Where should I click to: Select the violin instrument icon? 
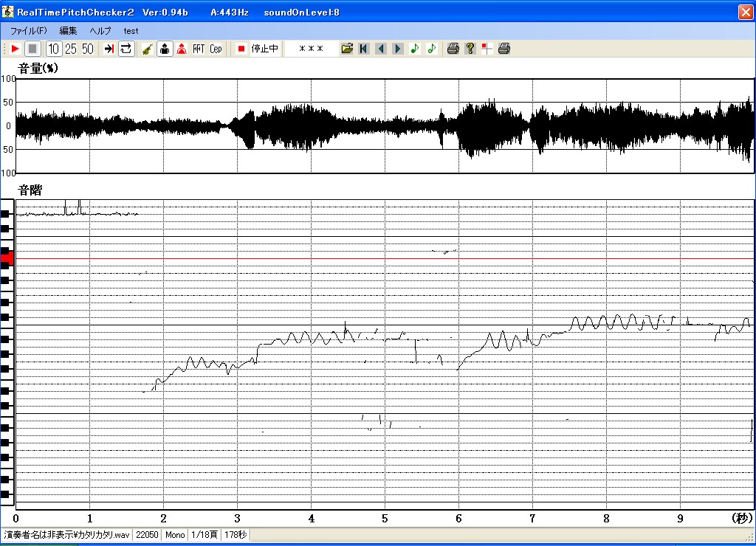pyautogui.click(x=148, y=49)
